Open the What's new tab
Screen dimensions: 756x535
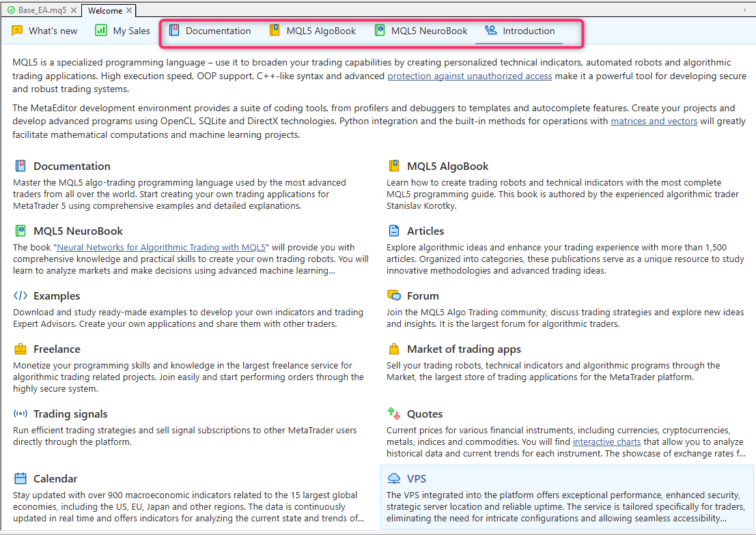pos(44,31)
